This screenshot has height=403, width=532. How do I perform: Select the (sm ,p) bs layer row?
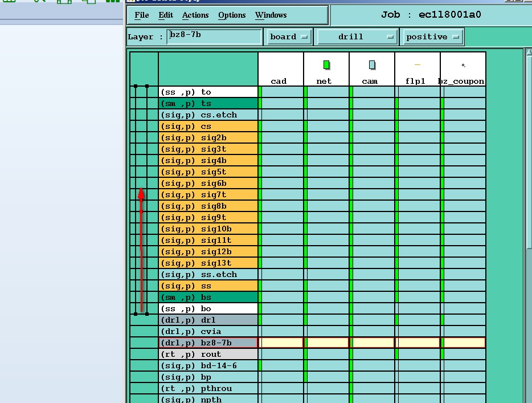[208, 298]
